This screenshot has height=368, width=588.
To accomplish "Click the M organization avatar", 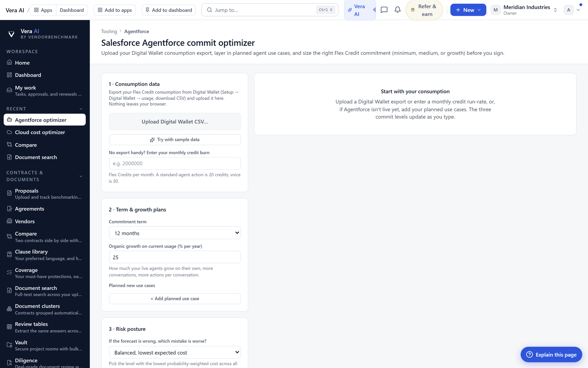I will click(x=495, y=10).
